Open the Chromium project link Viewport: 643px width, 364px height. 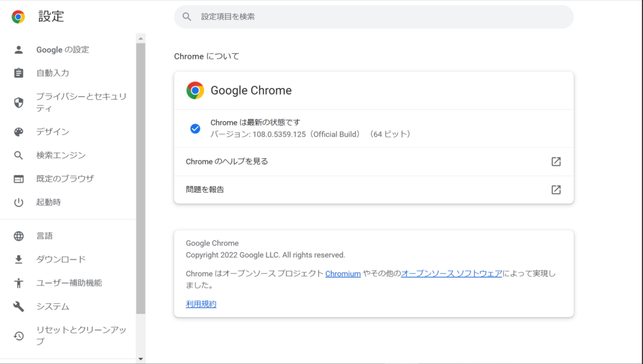[x=343, y=274]
